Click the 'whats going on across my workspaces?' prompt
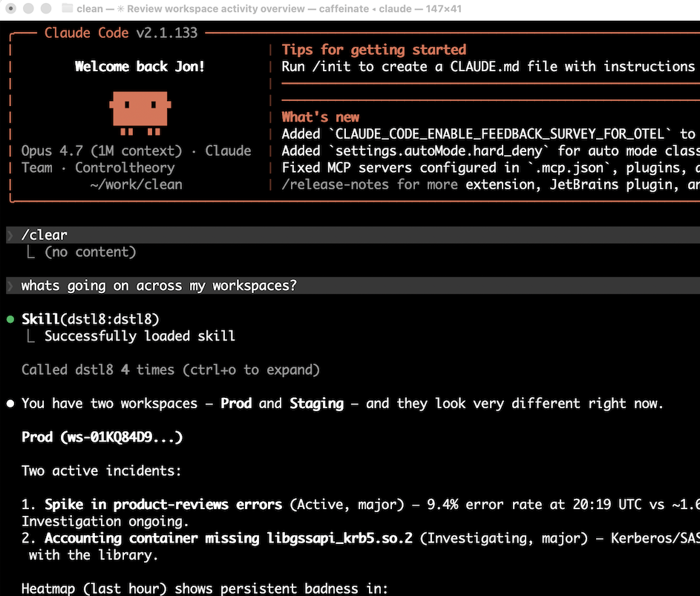The width and height of the screenshot is (700, 596). [353, 286]
